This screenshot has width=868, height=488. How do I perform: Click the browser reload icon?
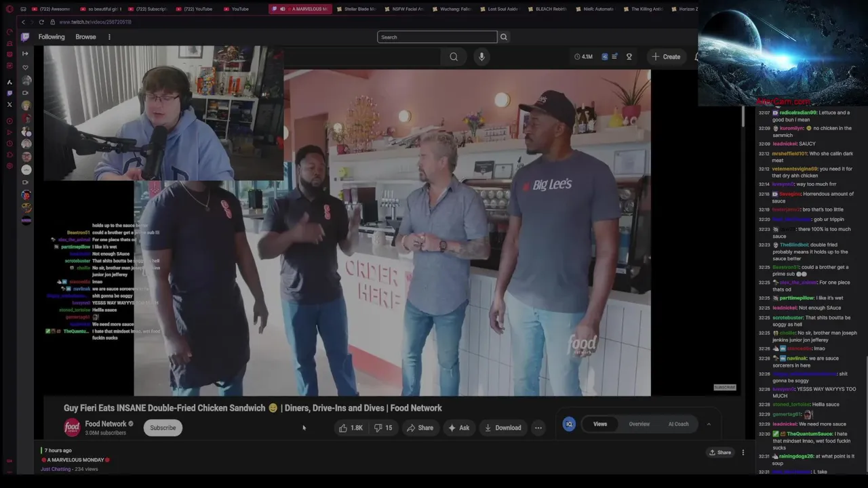tap(43, 22)
